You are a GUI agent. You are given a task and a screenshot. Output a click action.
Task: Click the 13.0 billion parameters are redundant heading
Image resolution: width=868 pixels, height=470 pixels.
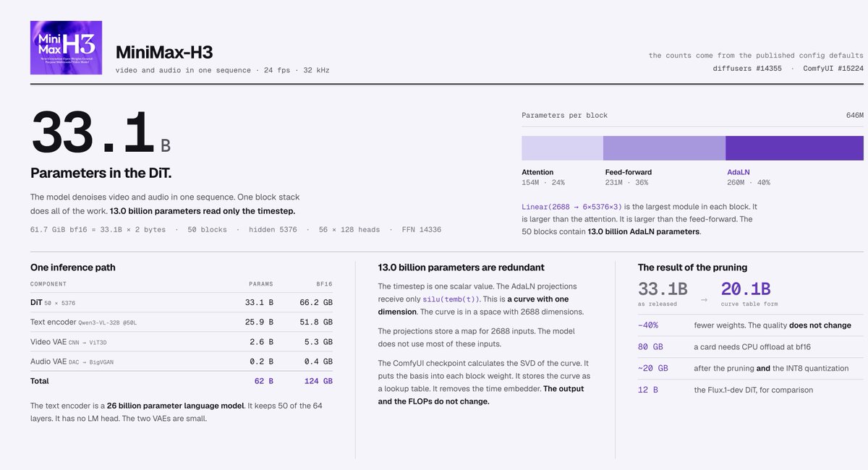tap(461, 268)
